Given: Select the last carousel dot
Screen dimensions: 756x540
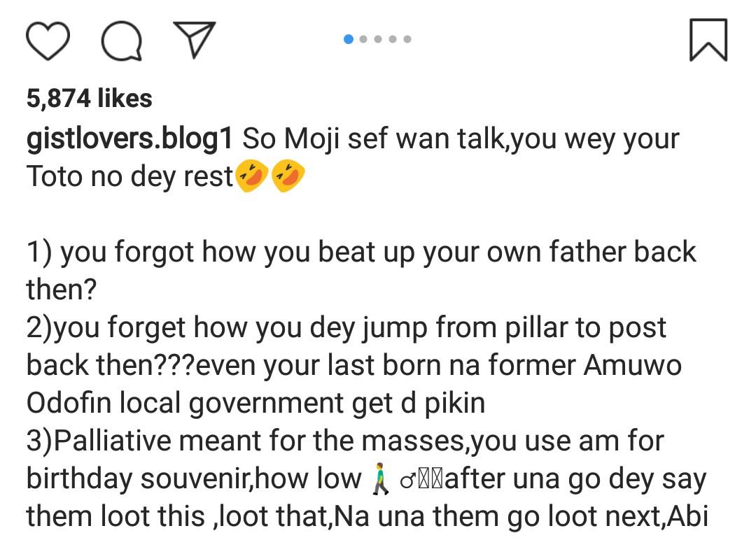Looking at the screenshot, I should click(x=407, y=39).
